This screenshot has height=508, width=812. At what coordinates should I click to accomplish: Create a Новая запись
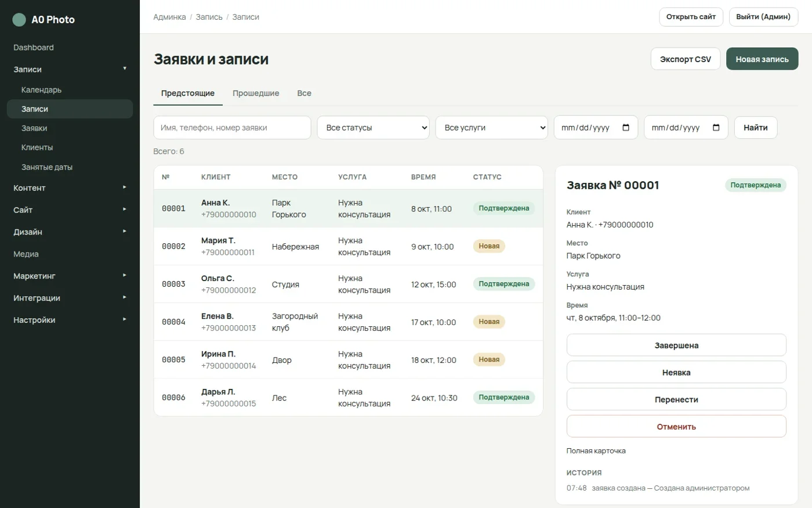tap(762, 59)
